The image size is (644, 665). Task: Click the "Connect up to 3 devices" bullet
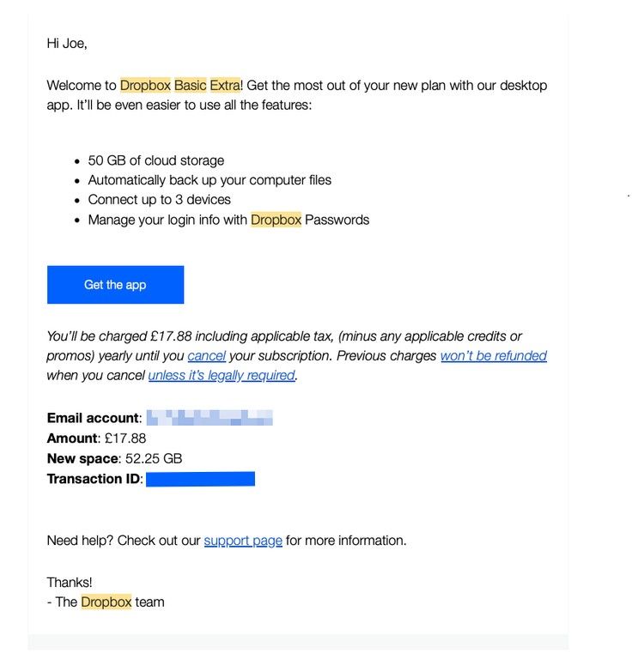click(x=159, y=200)
